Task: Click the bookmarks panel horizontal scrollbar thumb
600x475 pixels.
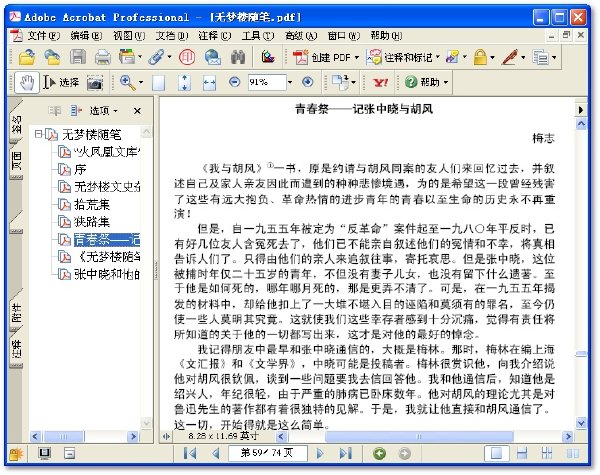Action: [64, 436]
